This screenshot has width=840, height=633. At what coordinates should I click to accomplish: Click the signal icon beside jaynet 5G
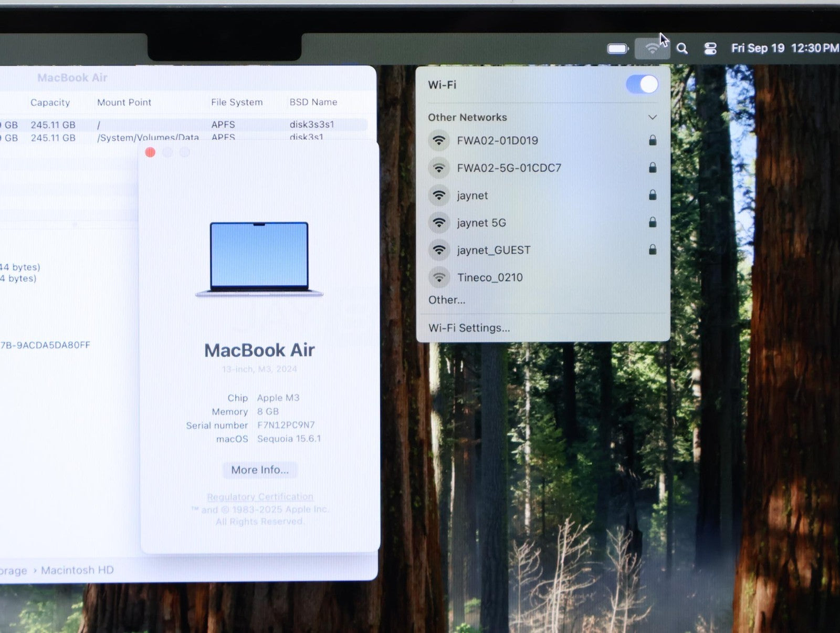439,223
